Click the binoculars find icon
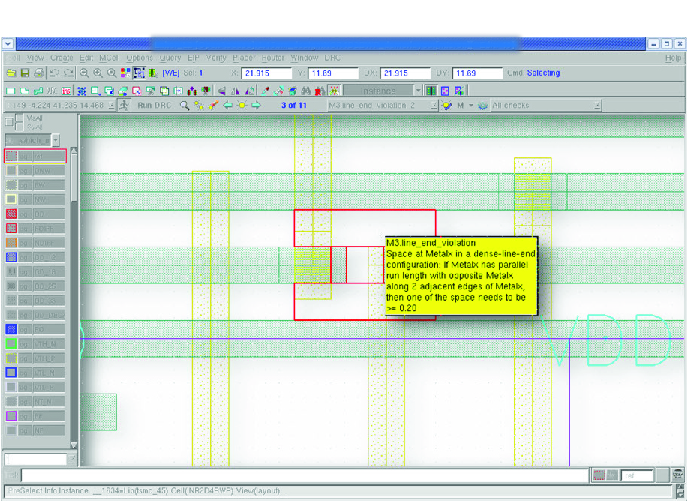Image resolution: width=688 pixels, height=501 pixels. point(306,91)
